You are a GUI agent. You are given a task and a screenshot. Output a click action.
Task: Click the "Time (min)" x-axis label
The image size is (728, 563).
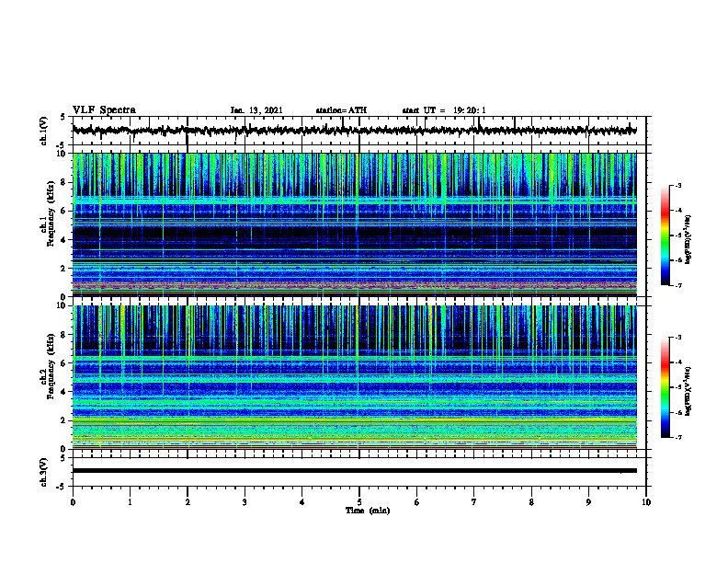tap(368, 511)
